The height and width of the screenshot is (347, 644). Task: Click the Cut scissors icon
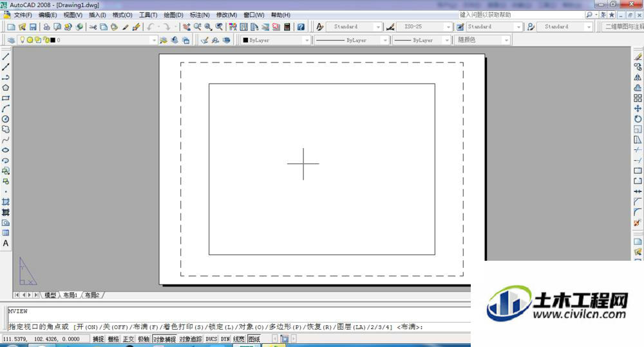coord(93,26)
